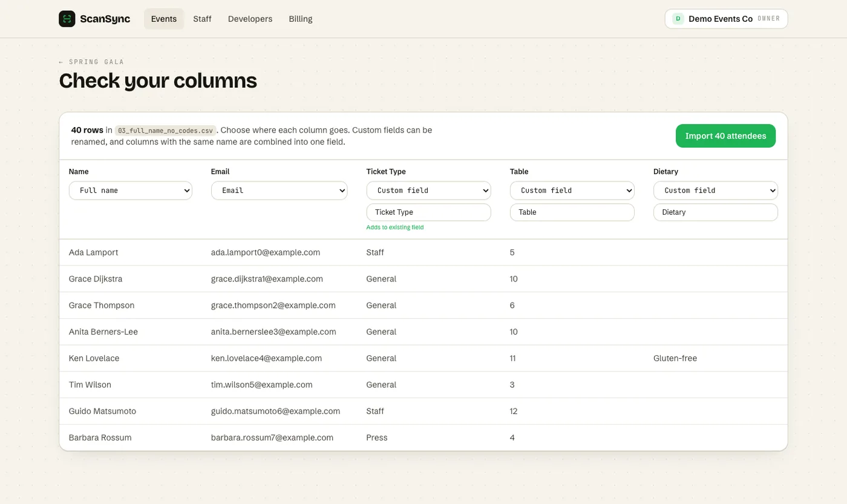This screenshot has width=847, height=504.
Task: Click the OWNER role badge
Action: pyautogui.click(x=768, y=19)
